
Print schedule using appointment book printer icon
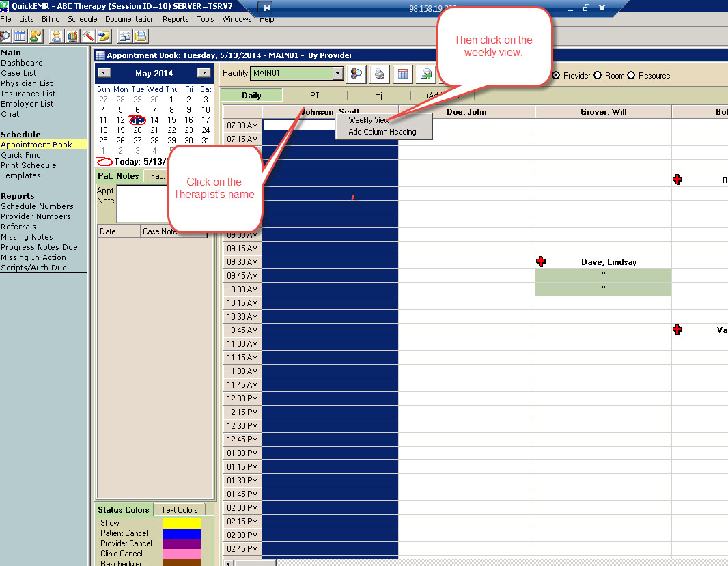tap(380, 74)
